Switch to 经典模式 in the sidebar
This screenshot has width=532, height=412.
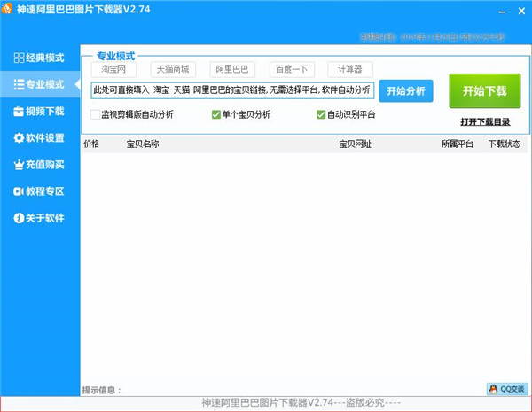[40, 58]
